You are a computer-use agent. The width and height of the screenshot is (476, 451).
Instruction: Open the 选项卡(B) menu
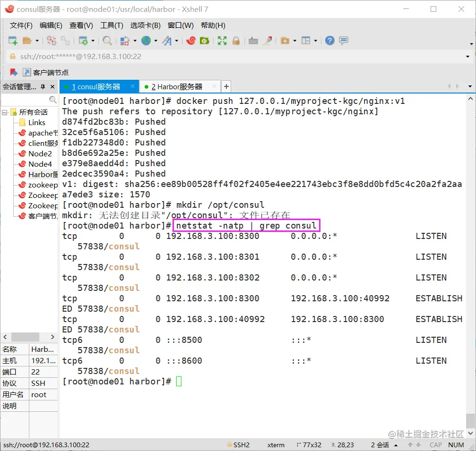click(x=145, y=25)
